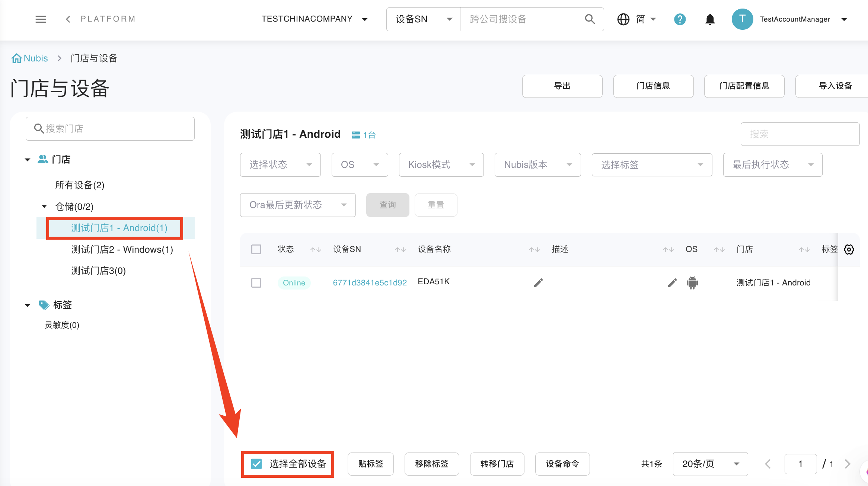Click the globe language icon

(x=623, y=19)
